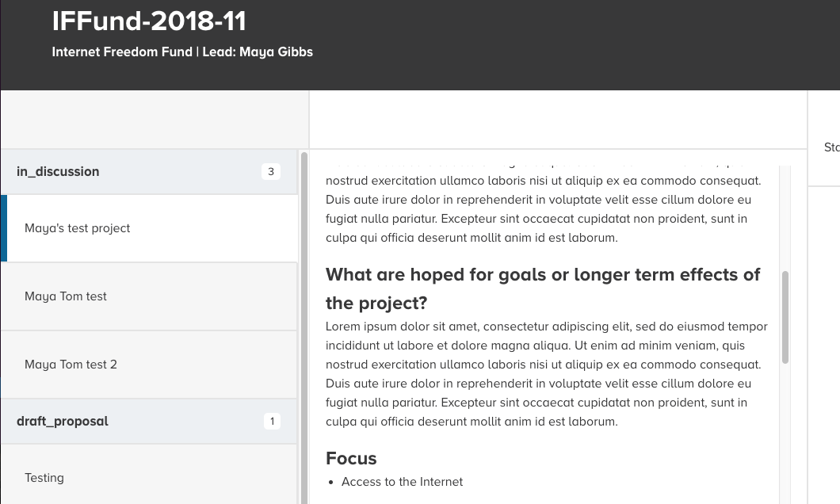Click the hoped-for goals question heading
The width and height of the screenshot is (840, 504).
(x=542, y=290)
